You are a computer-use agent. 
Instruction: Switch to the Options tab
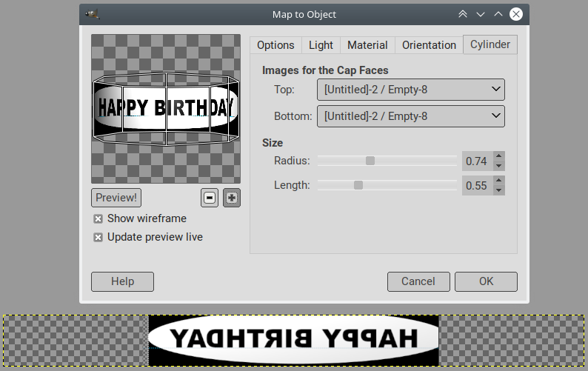pos(275,45)
